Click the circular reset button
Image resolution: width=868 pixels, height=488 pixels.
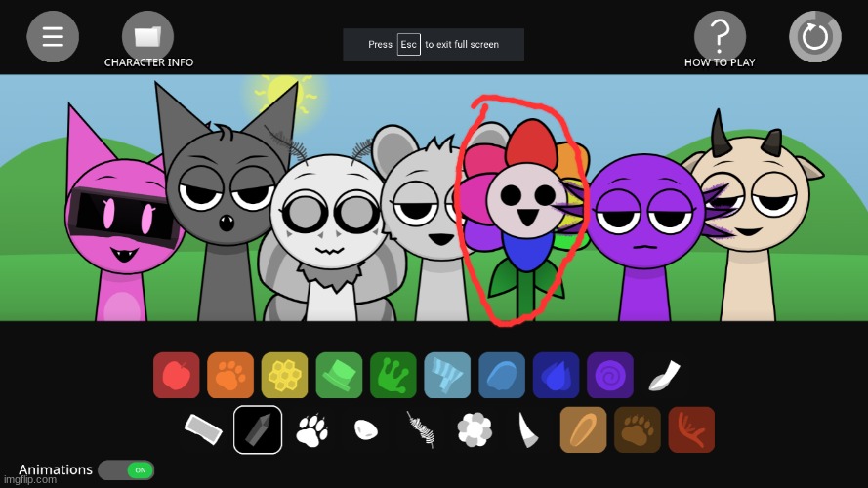tap(815, 36)
